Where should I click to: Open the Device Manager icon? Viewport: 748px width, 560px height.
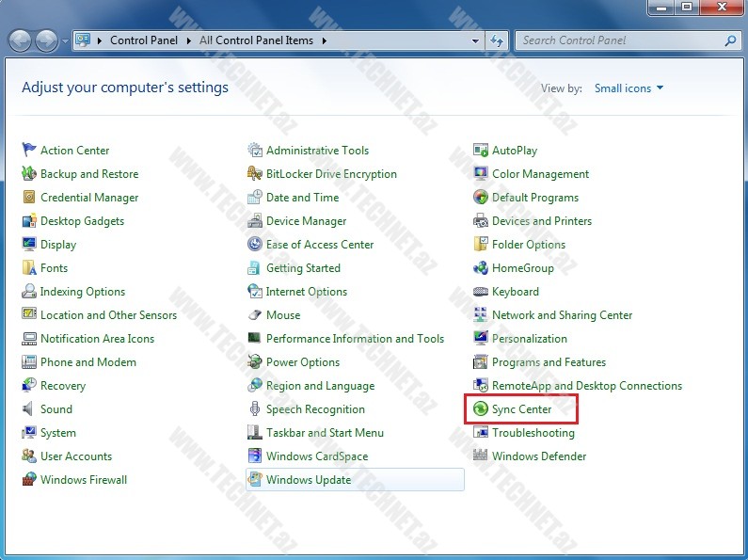[255, 221]
